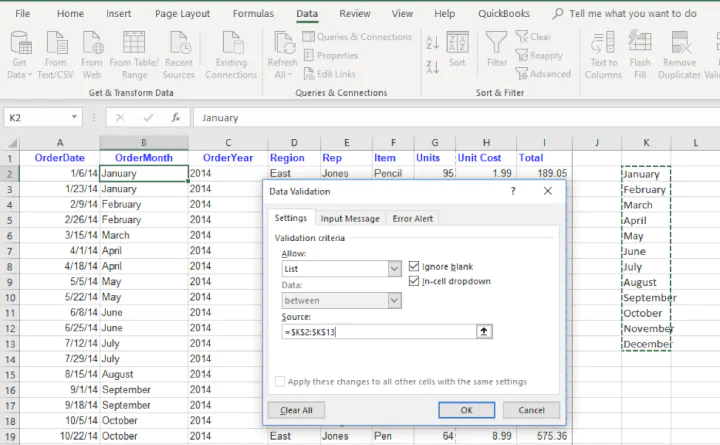
Task: Click Remove Duplicates
Action: (679, 55)
